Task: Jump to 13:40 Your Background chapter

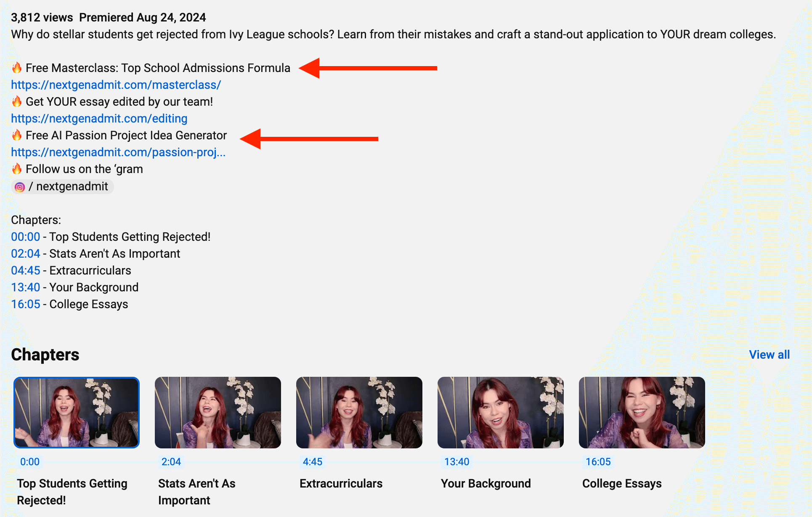Action: [26, 287]
